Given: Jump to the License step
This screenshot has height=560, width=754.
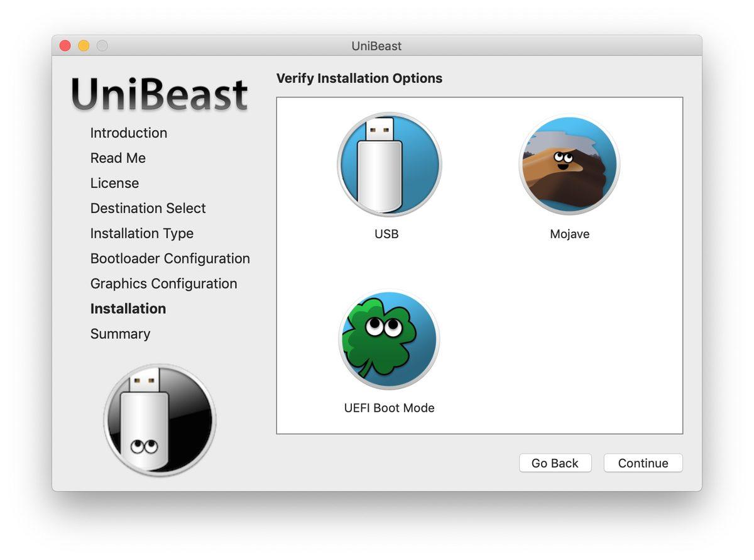Looking at the screenshot, I should point(114,184).
